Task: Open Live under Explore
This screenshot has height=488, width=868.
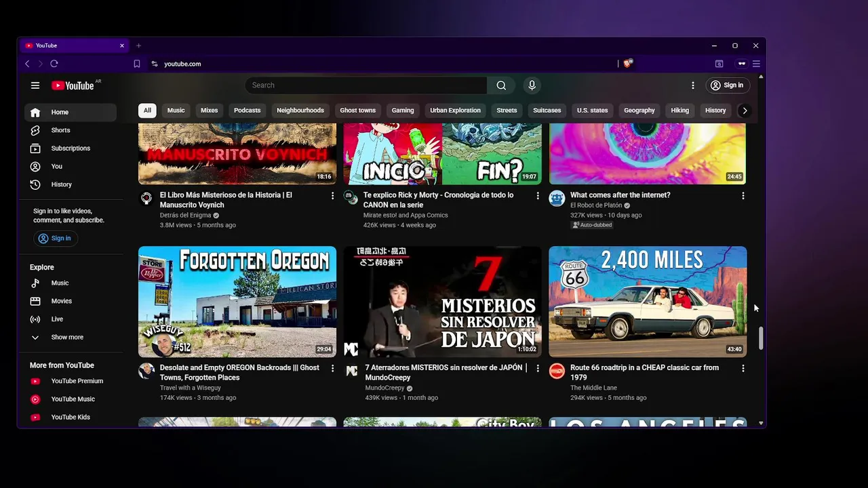Action: pyautogui.click(x=71, y=319)
